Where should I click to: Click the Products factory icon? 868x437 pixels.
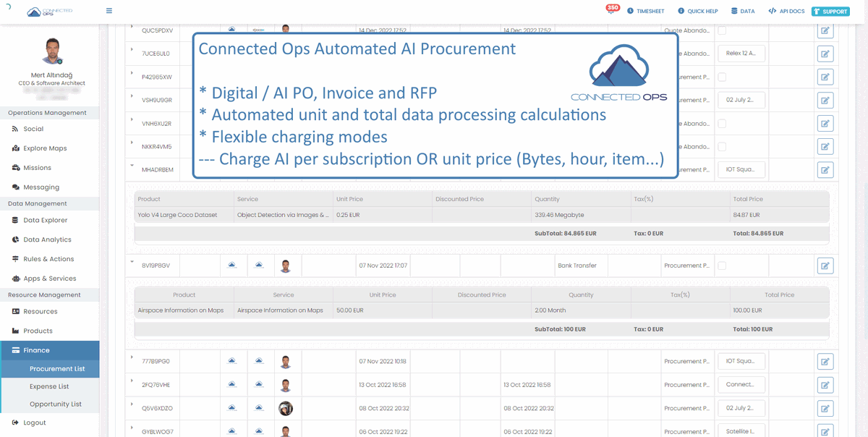point(15,331)
